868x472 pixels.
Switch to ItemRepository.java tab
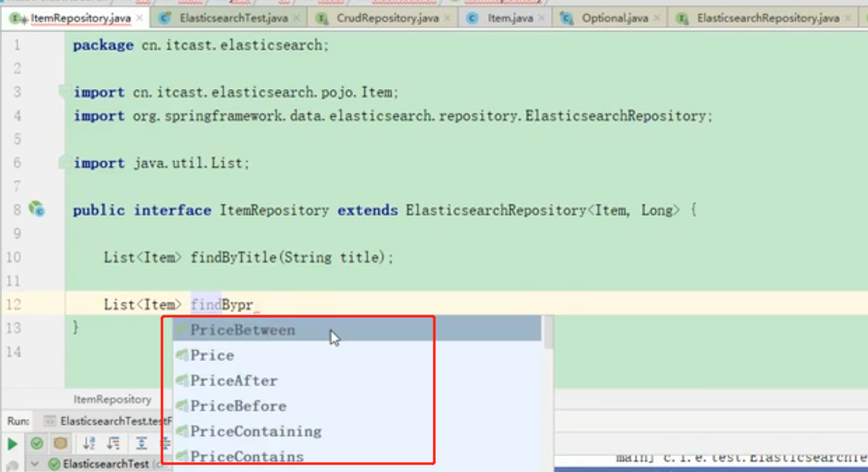click(x=80, y=18)
